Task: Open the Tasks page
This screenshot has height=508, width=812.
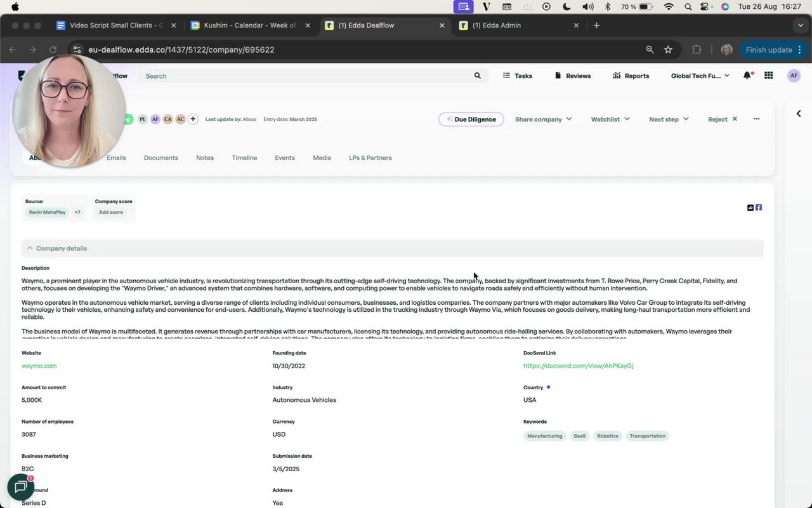Action: (518, 76)
